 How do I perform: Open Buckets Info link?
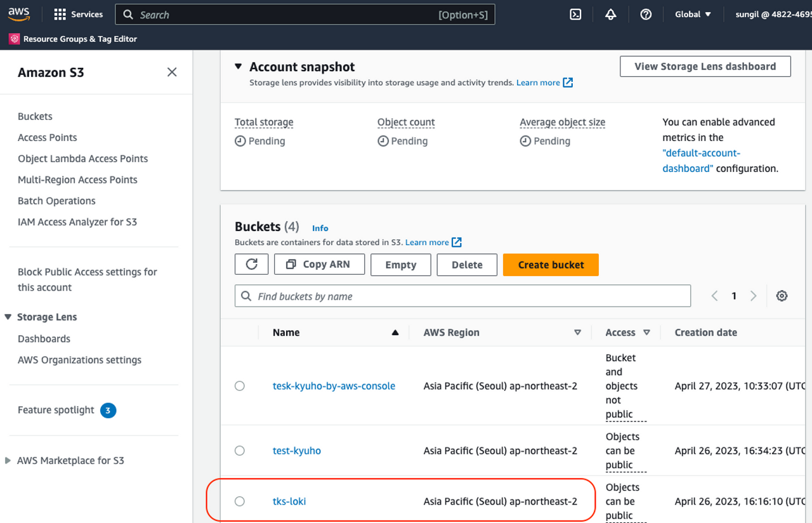[x=320, y=228]
